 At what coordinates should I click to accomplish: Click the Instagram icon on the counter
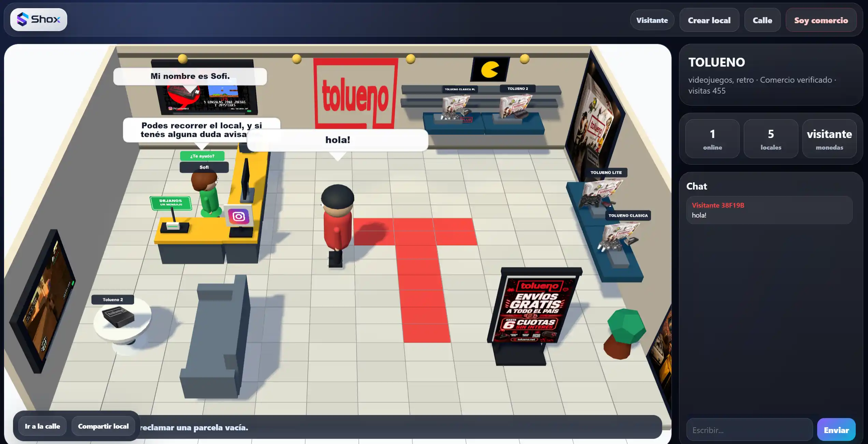[x=239, y=216]
